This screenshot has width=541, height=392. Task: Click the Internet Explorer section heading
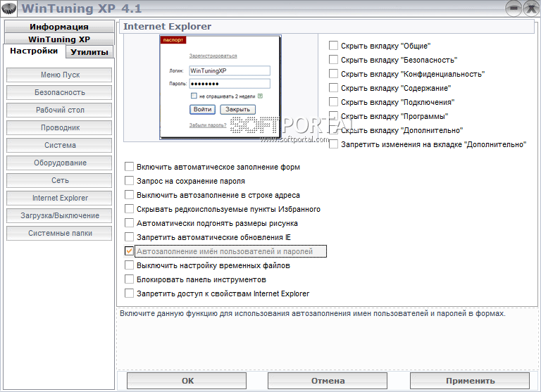click(168, 27)
